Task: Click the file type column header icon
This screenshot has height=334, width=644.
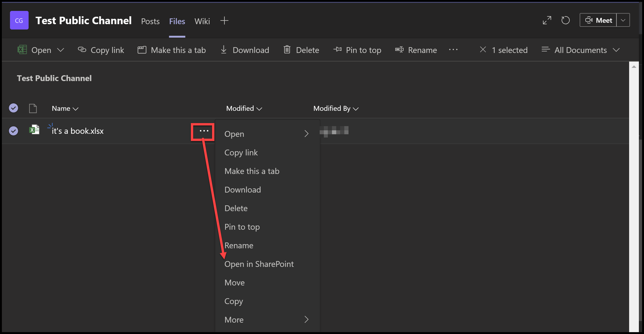Action: (x=33, y=108)
